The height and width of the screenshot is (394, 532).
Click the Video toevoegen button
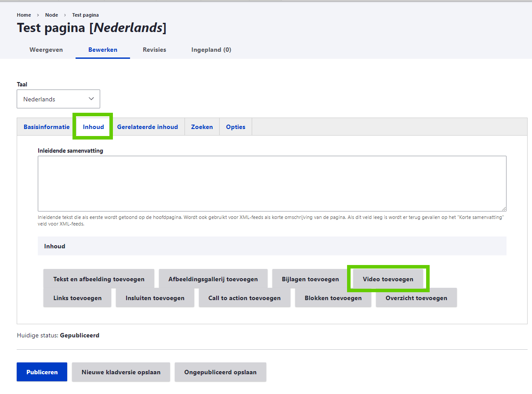(388, 279)
